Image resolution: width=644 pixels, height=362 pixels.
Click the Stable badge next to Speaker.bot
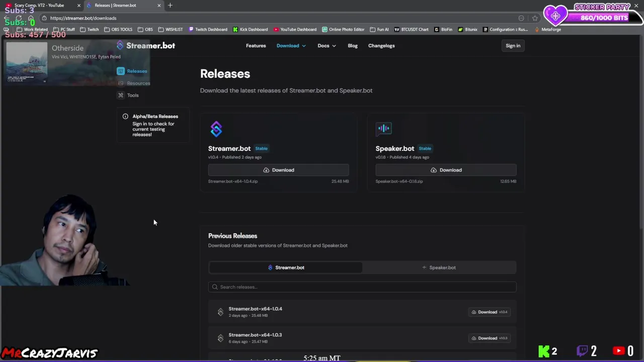tap(425, 148)
